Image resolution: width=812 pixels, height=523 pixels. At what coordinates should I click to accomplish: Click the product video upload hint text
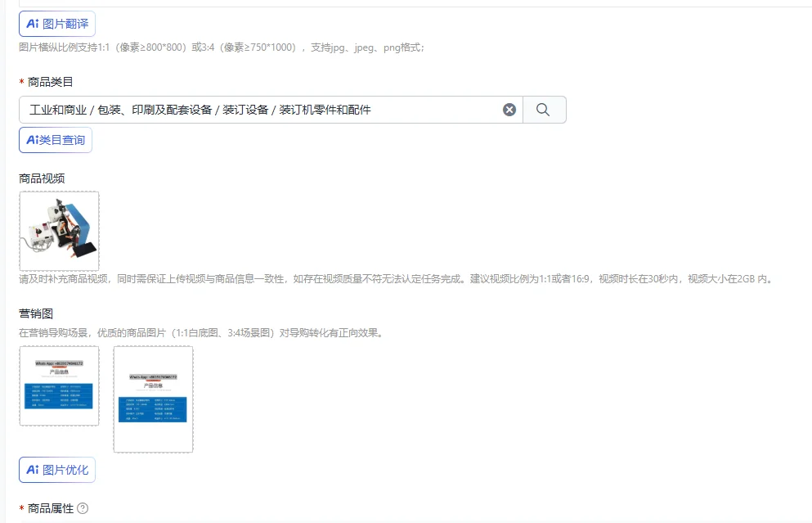(x=397, y=279)
